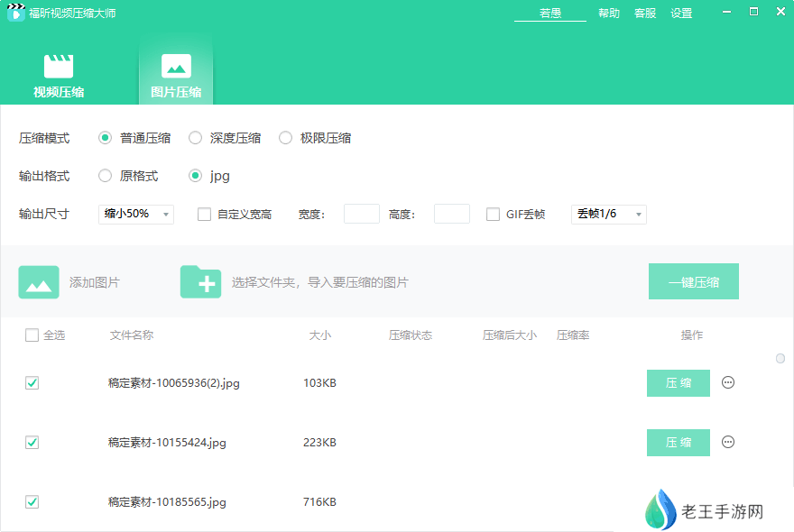Open the 设置 menu

coord(681,14)
